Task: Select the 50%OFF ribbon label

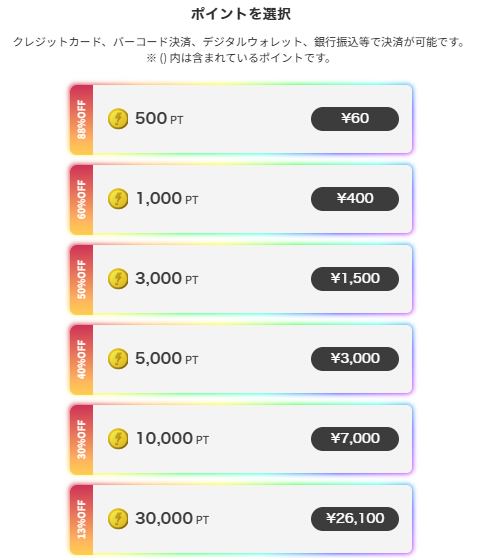Action: 82,279
